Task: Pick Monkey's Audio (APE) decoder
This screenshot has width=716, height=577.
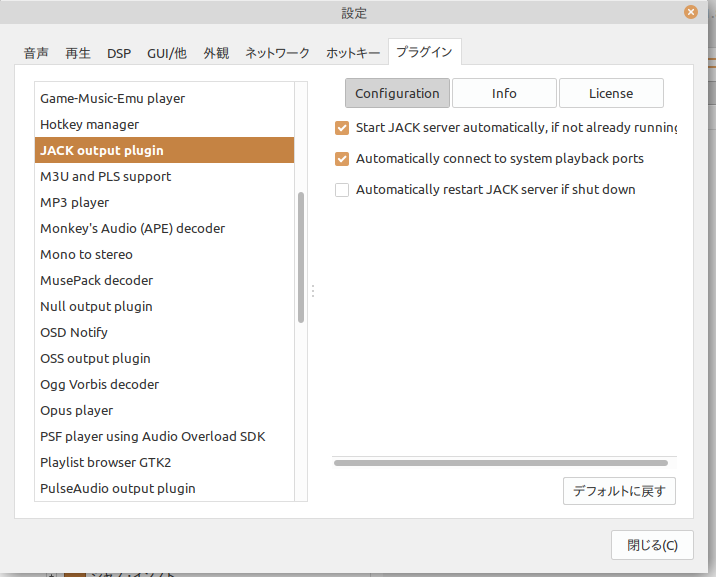Action: 164,228
